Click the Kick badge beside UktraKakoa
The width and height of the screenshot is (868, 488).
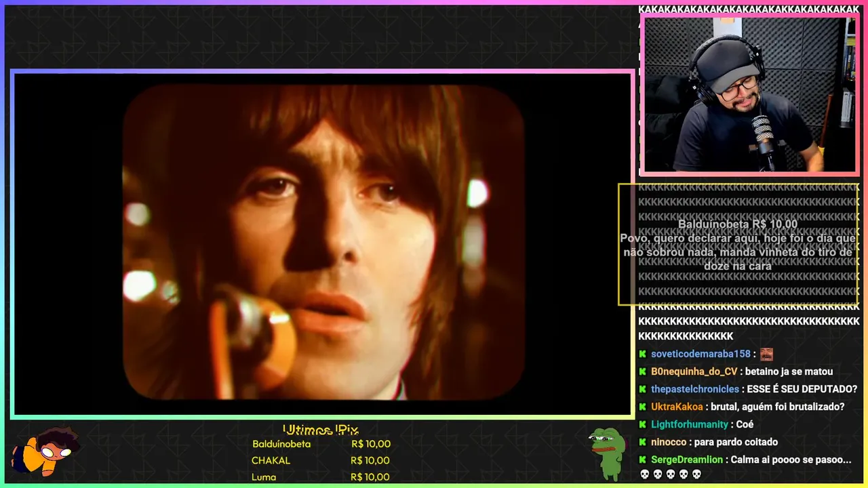point(643,407)
